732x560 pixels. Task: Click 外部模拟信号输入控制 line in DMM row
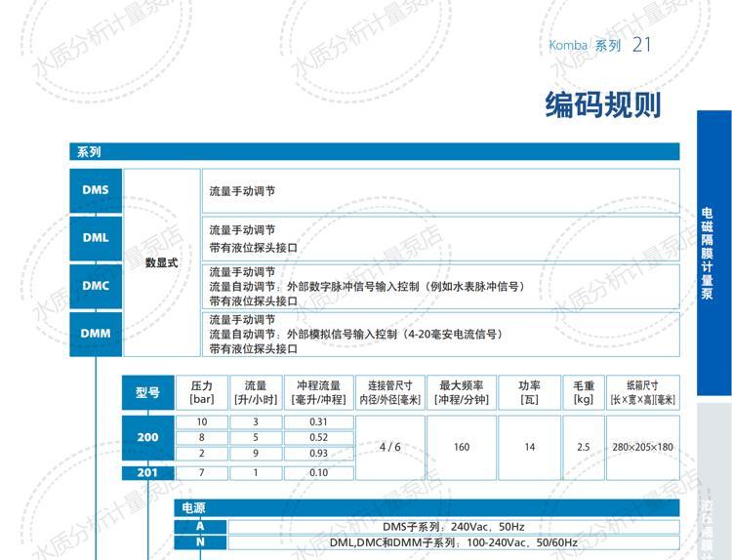355,334
